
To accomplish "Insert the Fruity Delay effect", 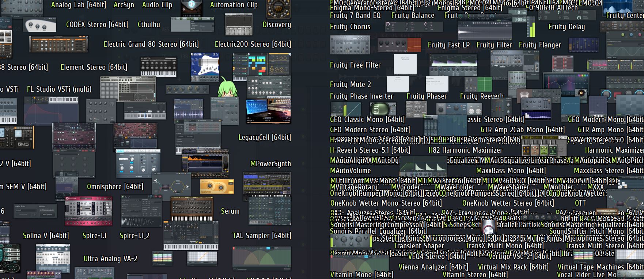I will [567, 27].
